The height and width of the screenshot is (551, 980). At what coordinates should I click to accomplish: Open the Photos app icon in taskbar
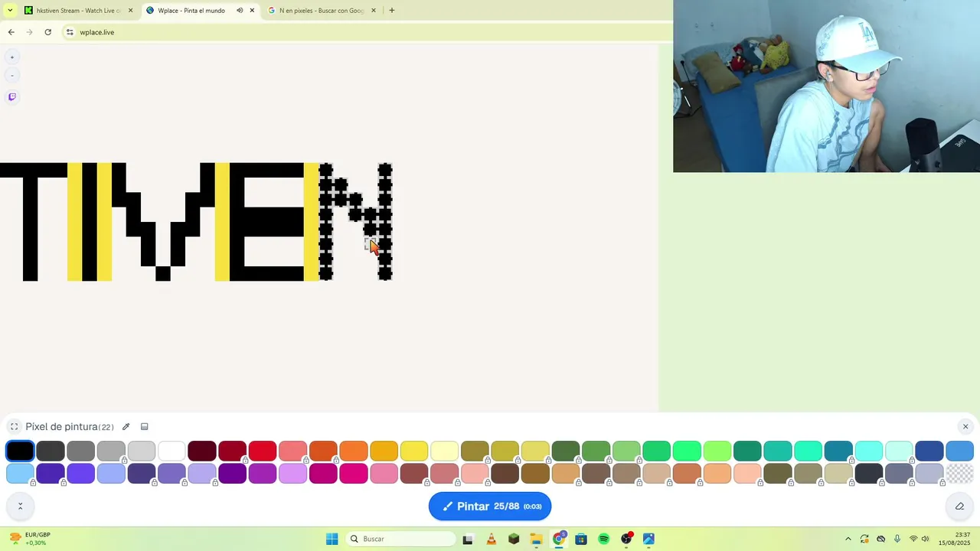coord(648,539)
